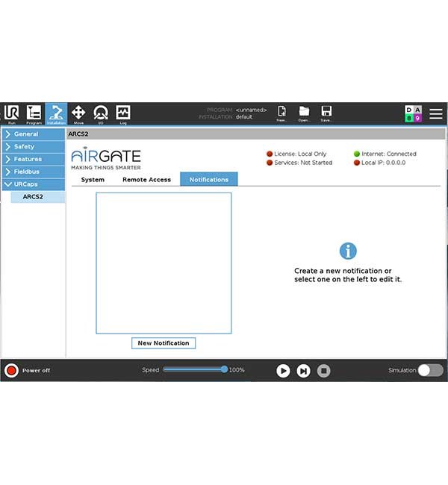Expand the Safety section
The width and height of the screenshot is (448, 485).
tap(34, 146)
